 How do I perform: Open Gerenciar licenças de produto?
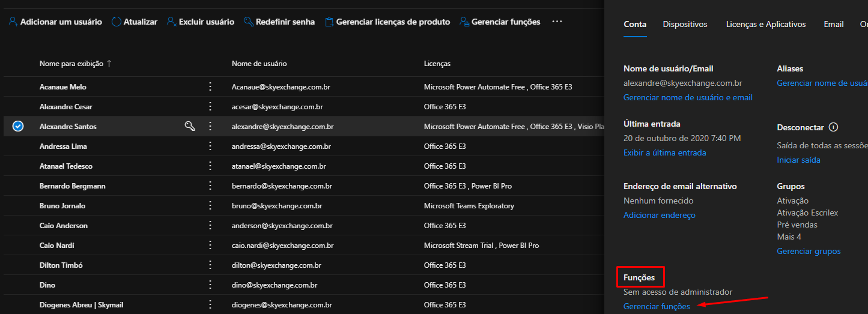tap(387, 22)
